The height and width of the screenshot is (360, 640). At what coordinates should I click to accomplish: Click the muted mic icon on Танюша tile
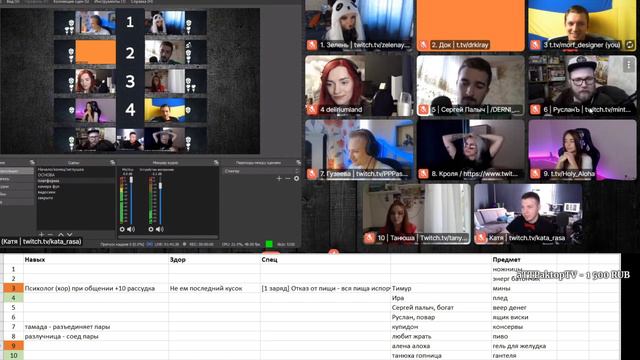tap(369, 238)
